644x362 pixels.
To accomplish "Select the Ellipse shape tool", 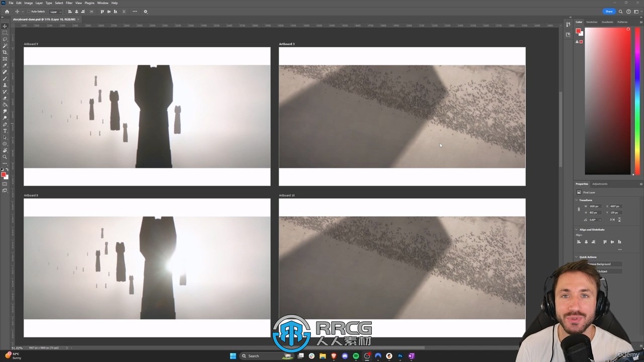I will click(x=5, y=144).
